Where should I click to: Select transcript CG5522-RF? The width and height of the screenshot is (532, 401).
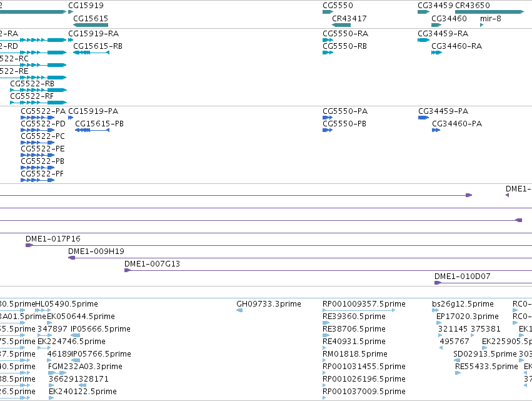click(32, 96)
